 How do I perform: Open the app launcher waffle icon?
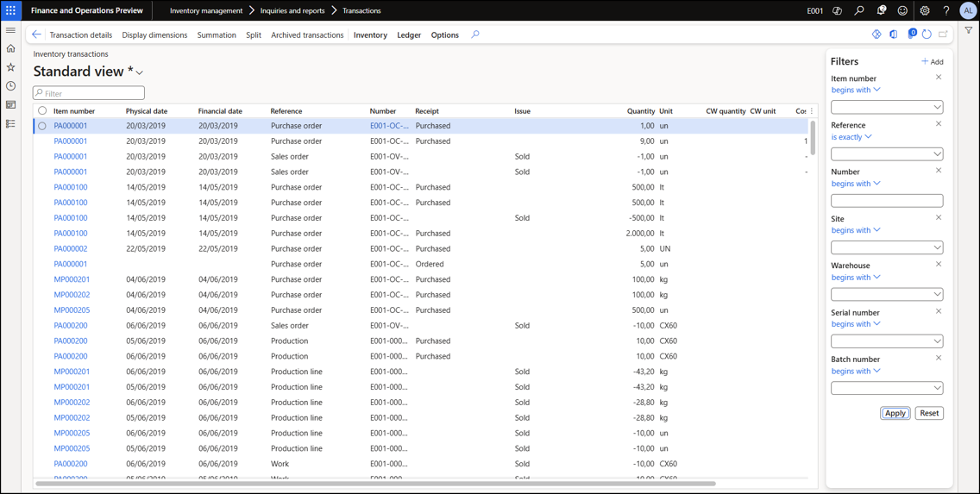tap(10, 10)
